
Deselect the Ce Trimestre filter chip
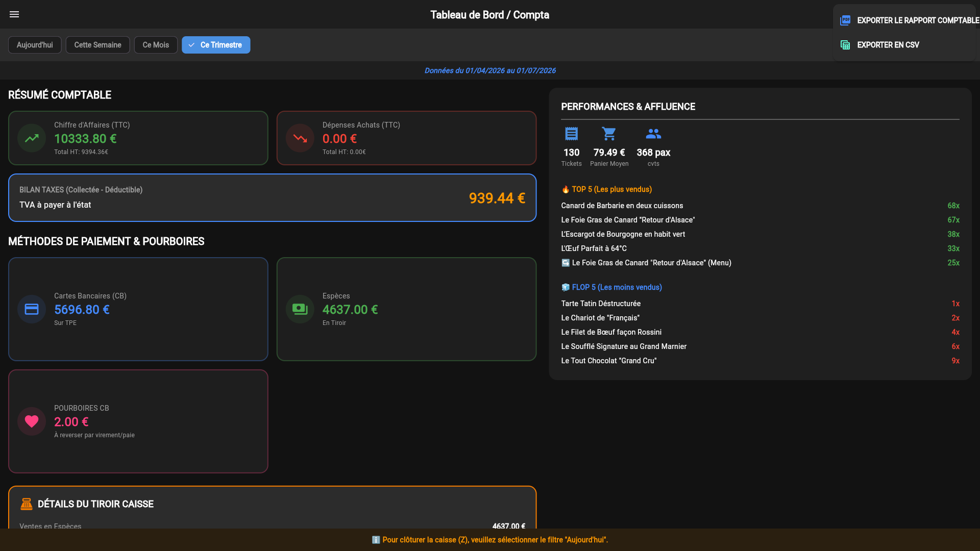pyautogui.click(x=216, y=45)
